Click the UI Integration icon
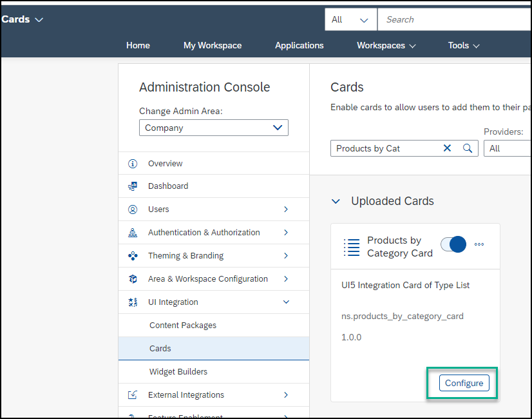The height and width of the screenshot is (419, 532). 133,302
